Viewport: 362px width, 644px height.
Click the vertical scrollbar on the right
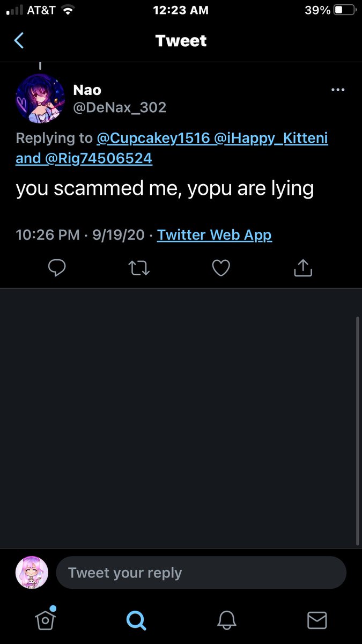coord(358,429)
